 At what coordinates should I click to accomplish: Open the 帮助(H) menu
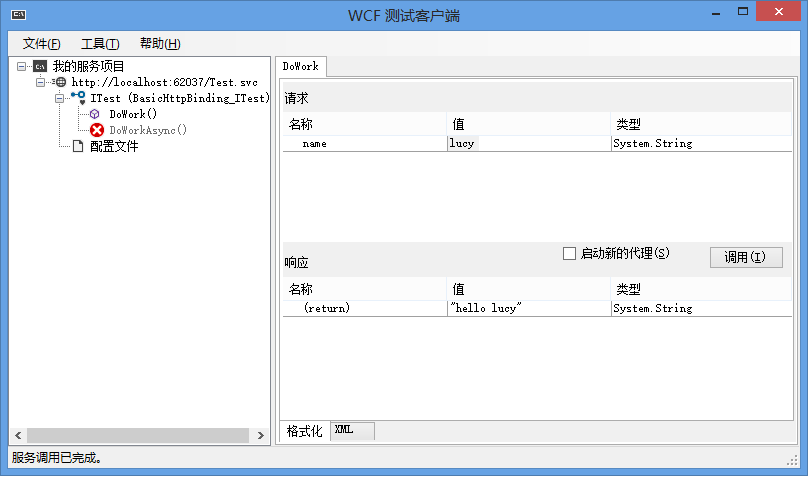[x=159, y=44]
